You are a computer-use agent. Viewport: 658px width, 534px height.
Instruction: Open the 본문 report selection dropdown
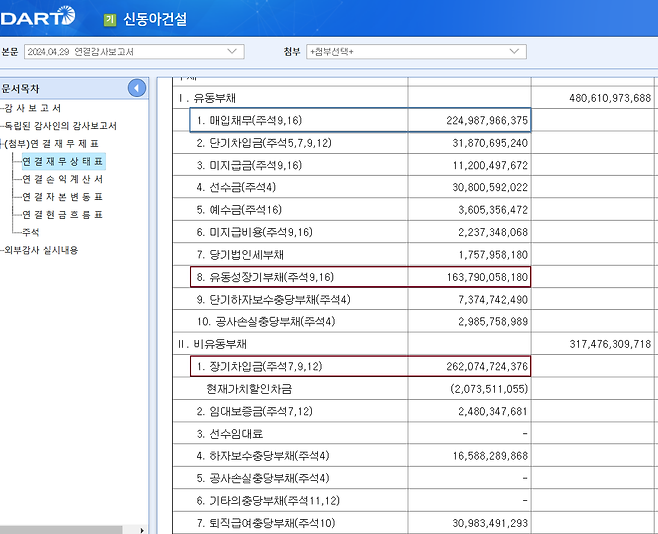point(133,51)
